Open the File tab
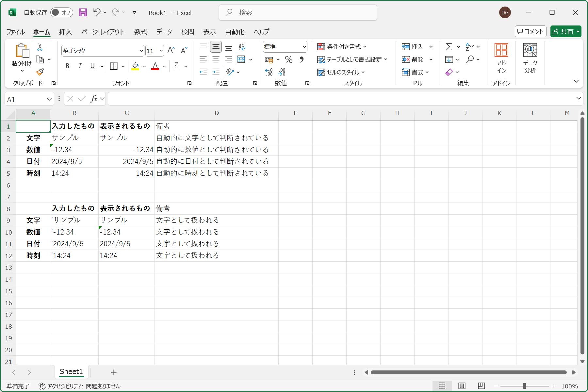The image size is (588, 392). click(x=15, y=32)
